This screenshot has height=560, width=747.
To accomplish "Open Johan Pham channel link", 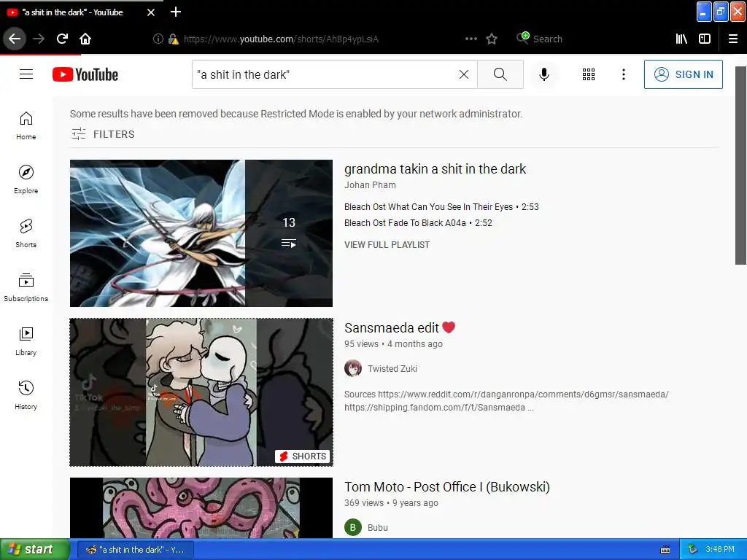I will (370, 184).
